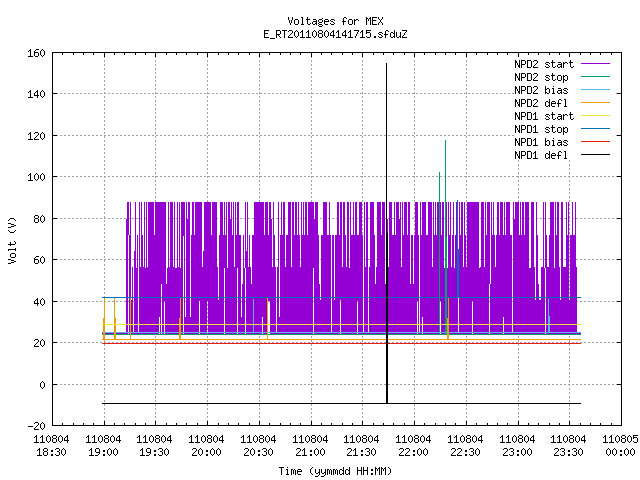Click the light blue NPD2 bias legend line
This screenshot has height=480, width=640.
(595, 89)
